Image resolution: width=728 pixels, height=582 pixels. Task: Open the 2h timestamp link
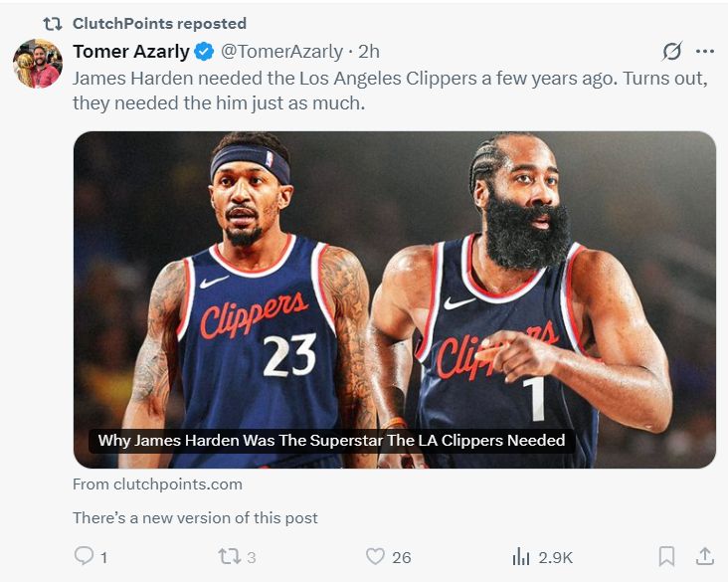(x=369, y=52)
